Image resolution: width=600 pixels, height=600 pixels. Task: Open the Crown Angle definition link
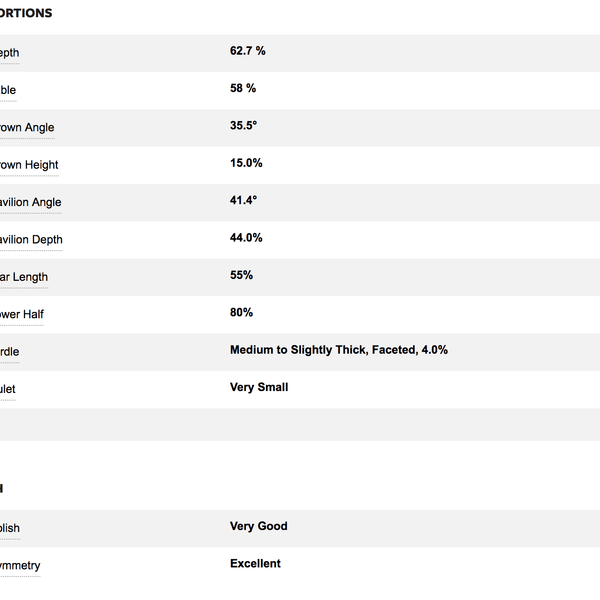pyautogui.click(x=27, y=128)
